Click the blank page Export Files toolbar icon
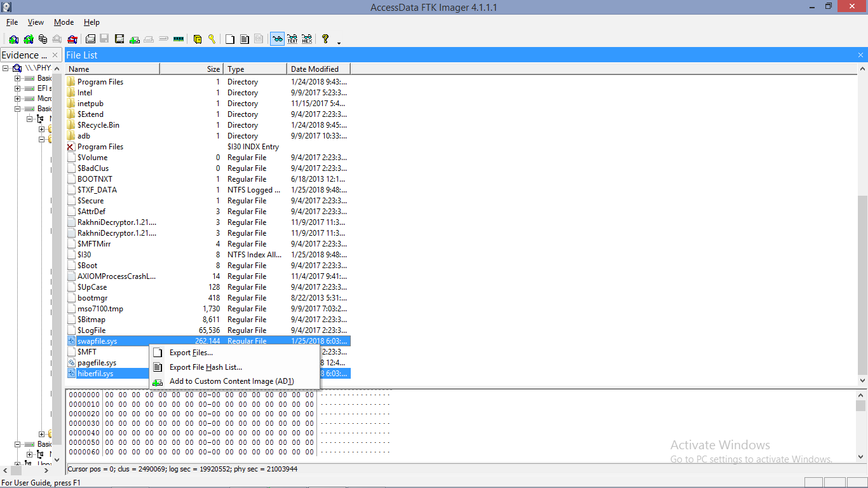The width and height of the screenshot is (868, 488). pos(229,39)
